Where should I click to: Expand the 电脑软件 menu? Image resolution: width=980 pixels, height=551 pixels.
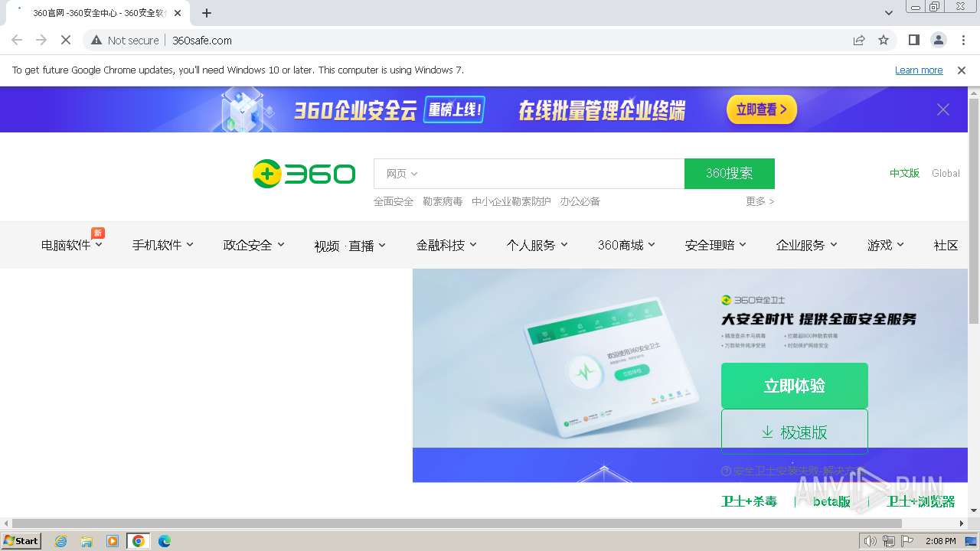click(x=71, y=245)
